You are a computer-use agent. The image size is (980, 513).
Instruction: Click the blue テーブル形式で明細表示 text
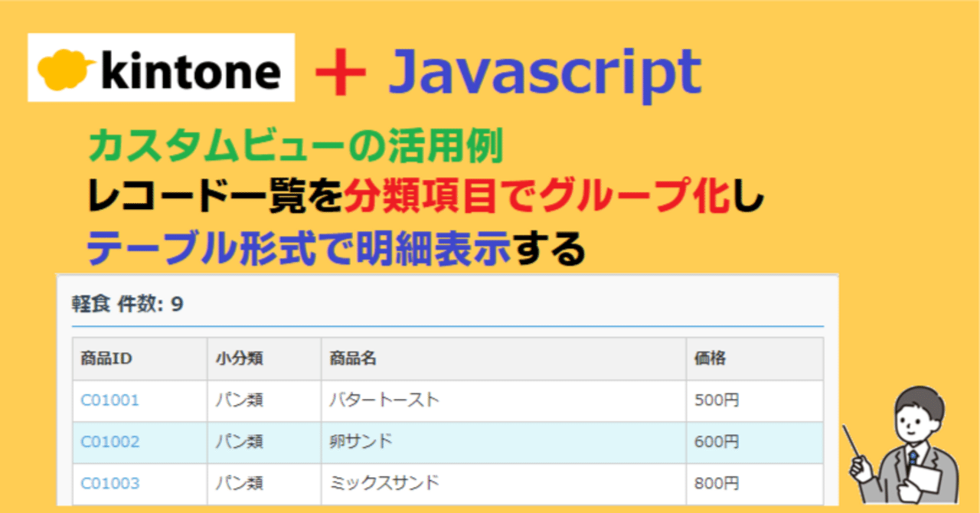pos(299,249)
